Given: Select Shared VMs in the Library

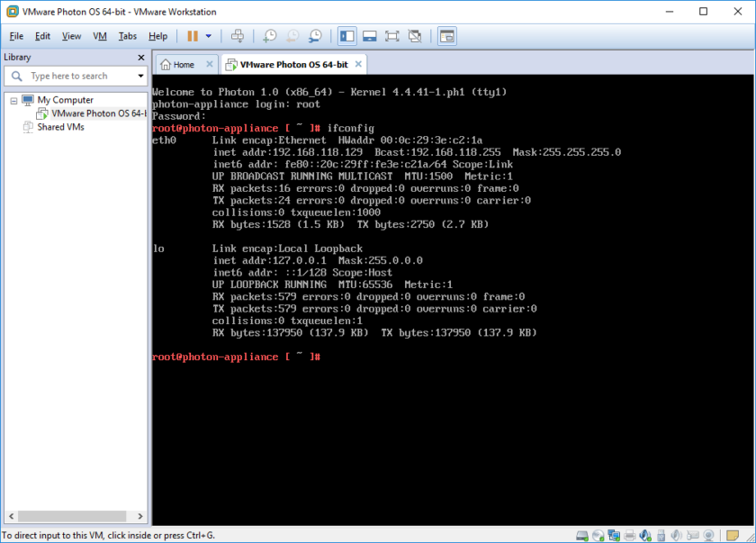Looking at the screenshot, I should tap(62, 127).
